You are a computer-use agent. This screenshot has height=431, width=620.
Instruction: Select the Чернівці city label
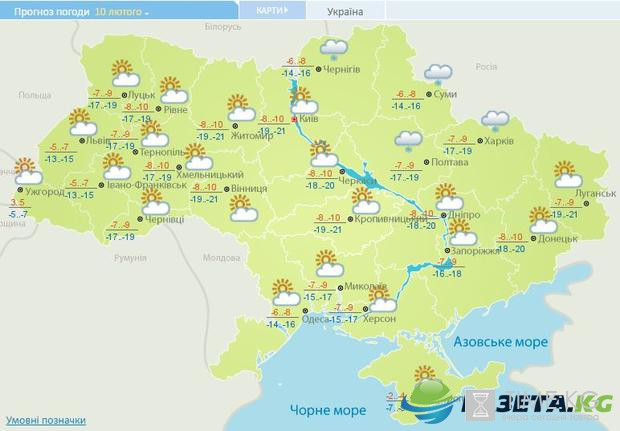tap(164, 219)
